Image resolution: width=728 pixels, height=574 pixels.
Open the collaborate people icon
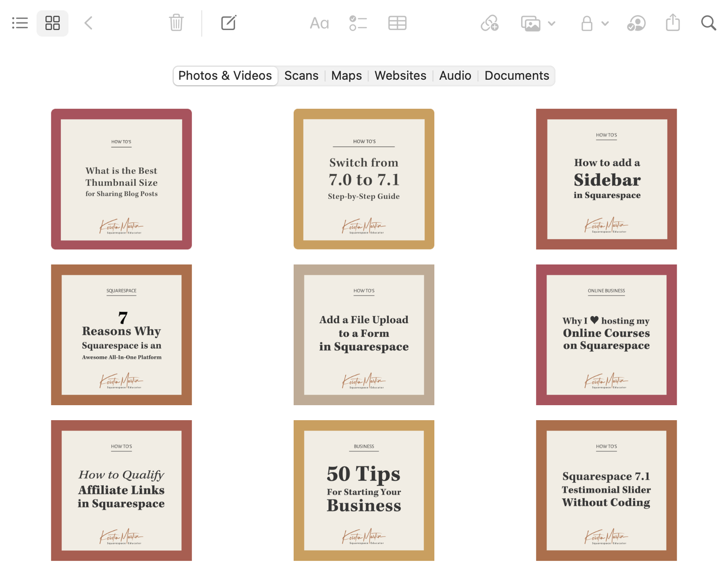pos(636,23)
